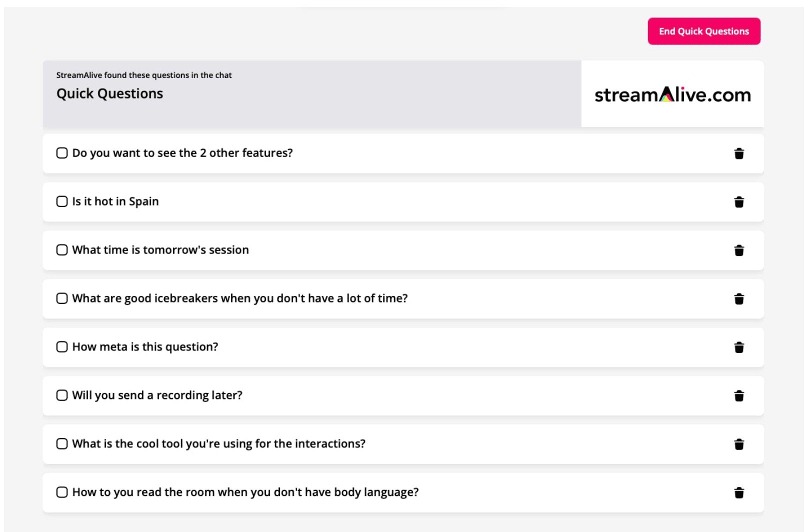Viewport: 809px width, 532px height.
Task: Delete the "Will you send a recording" question
Action: pyautogui.click(x=739, y=396)
